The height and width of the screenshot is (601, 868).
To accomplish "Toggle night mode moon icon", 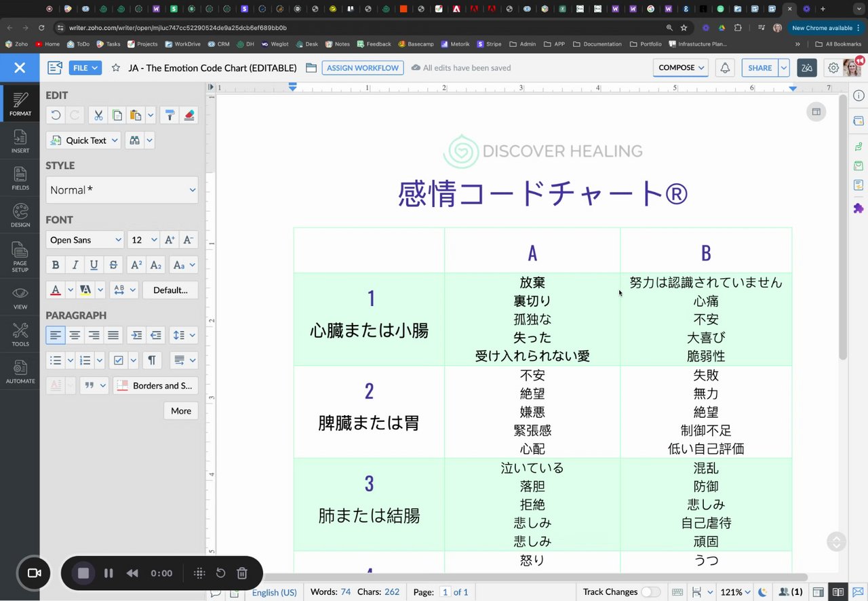I will 762,592.
